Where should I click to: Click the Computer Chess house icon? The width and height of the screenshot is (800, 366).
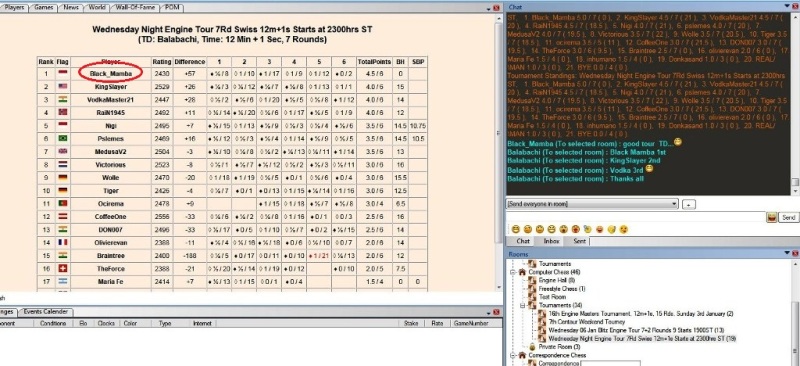(522, 272)
